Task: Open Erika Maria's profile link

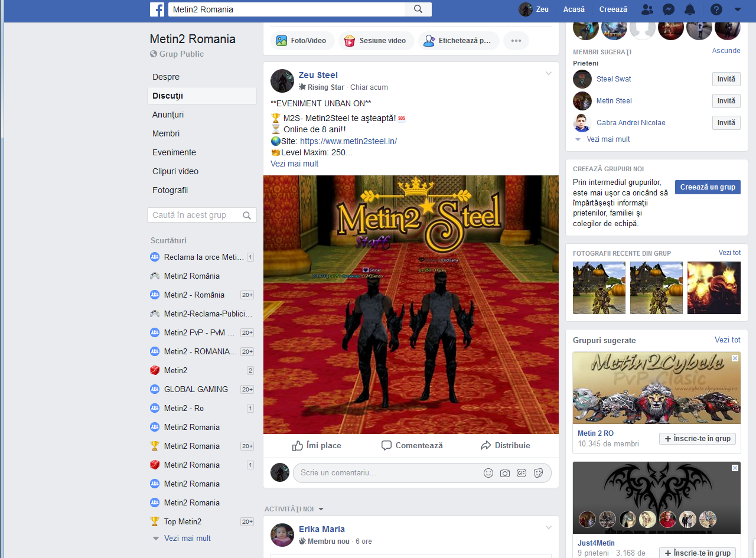Action: tap(322, 529)
